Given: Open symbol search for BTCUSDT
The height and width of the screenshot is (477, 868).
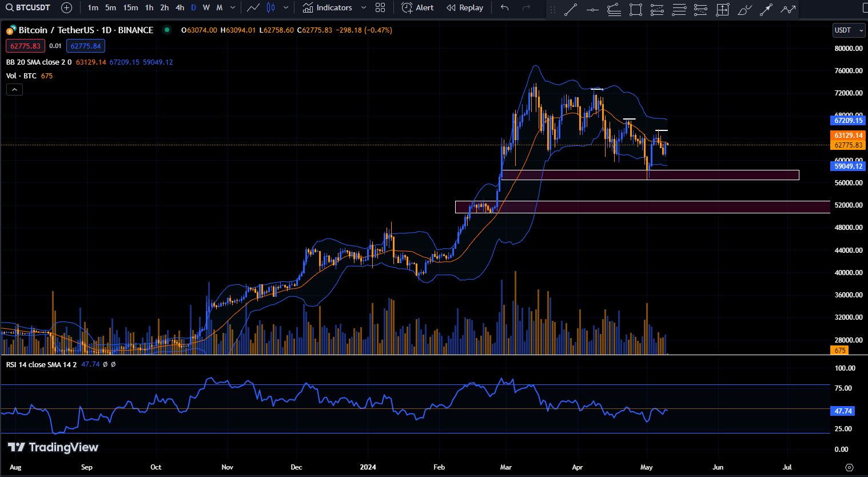Looking at the screenshot, I should (x=29, y=7).
